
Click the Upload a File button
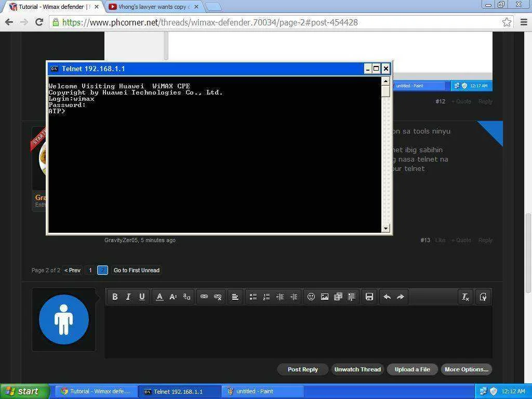(412, 369)
